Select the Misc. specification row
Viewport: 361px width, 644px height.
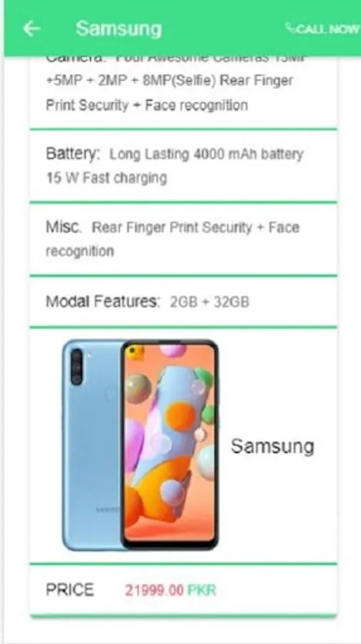pos(183,239)
